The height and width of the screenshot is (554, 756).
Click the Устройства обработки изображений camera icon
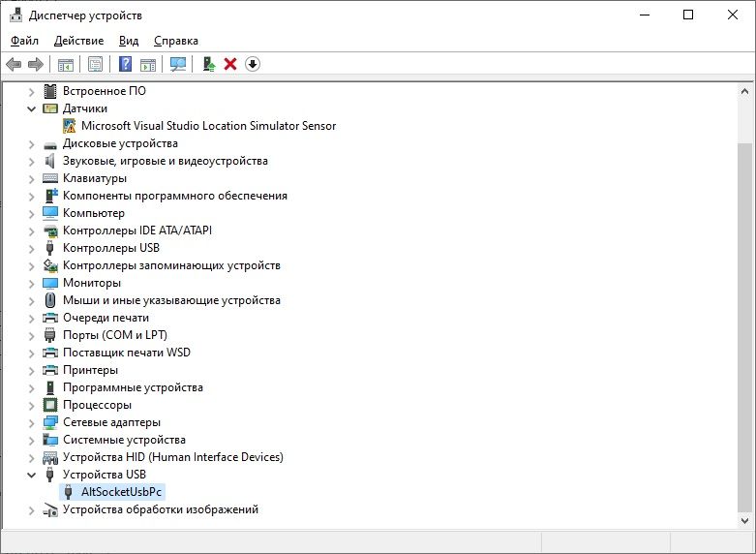click(x=50, y=509)
